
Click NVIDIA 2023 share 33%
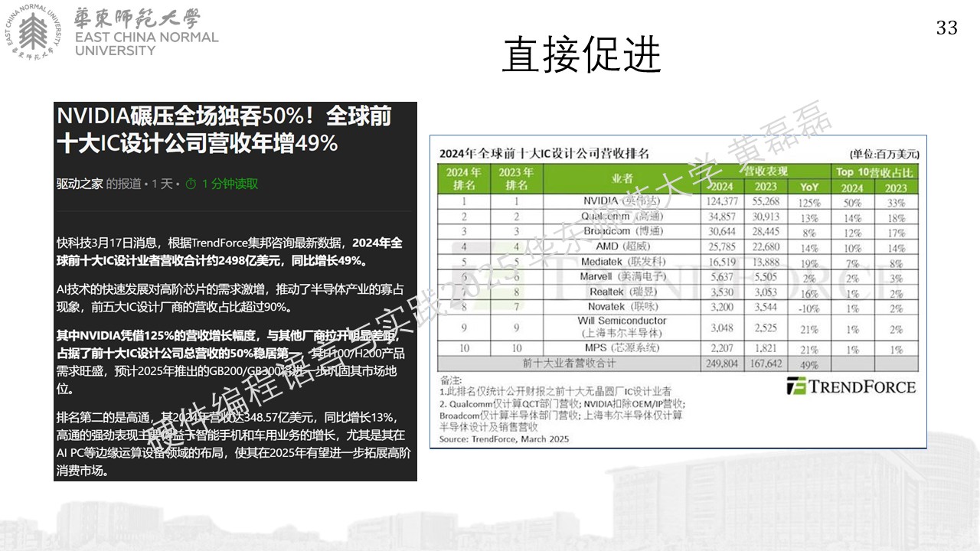tap(896, 202)
